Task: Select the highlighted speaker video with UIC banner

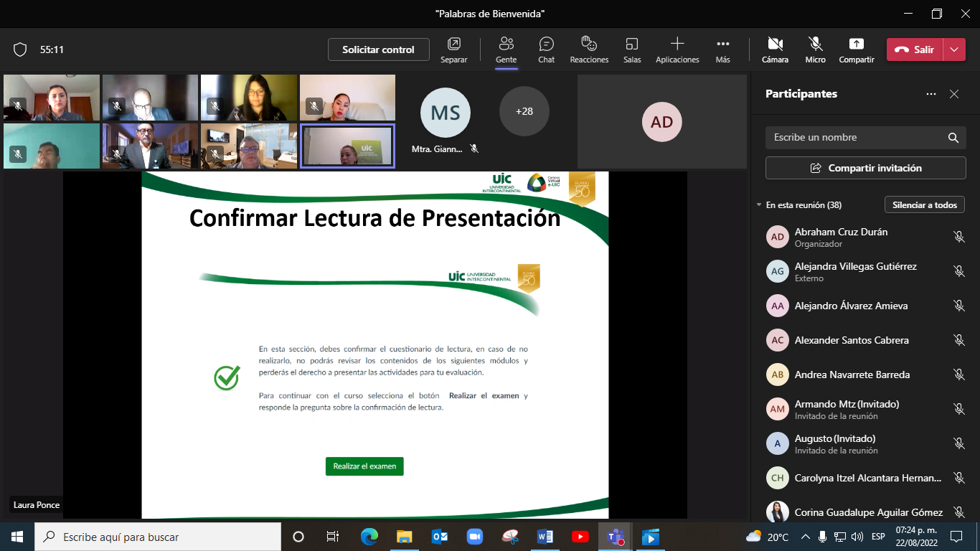Action: (347, 146)
